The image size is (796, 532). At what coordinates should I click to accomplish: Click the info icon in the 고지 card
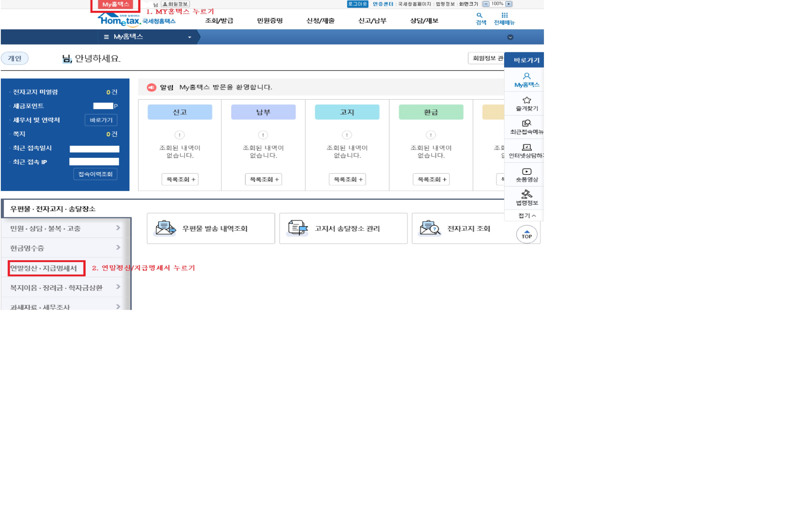click(x=347, y=135)
